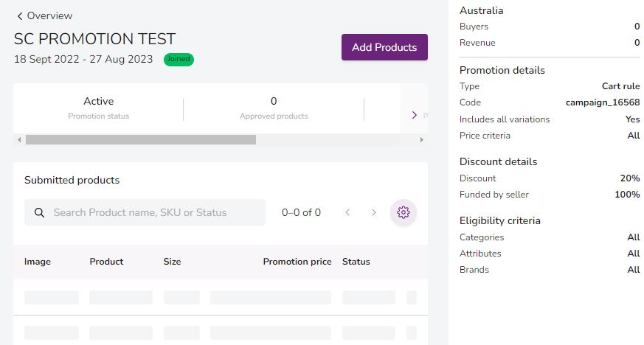Sort by Image column header
The image size is (644, 345).
[38, 262]
